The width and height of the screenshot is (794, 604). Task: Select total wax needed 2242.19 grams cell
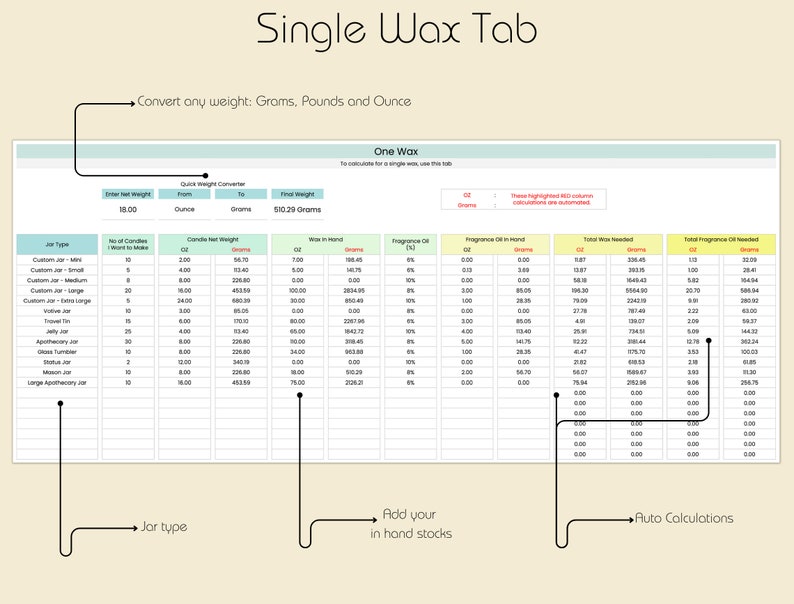tap(637, 301)
